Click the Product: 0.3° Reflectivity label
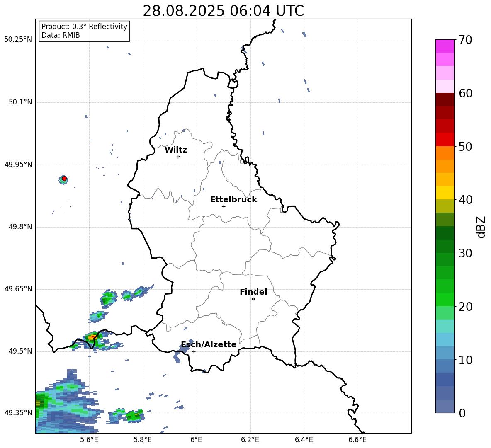 84,26
